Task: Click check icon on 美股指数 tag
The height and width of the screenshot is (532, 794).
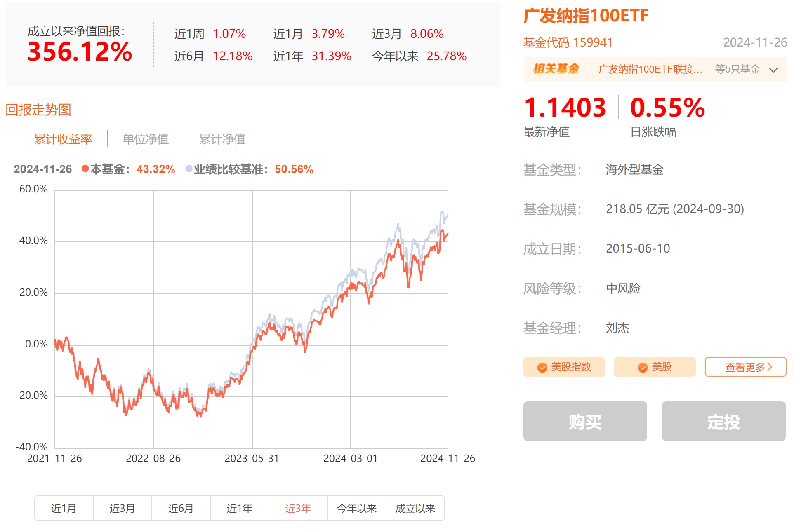Action: 542,367
